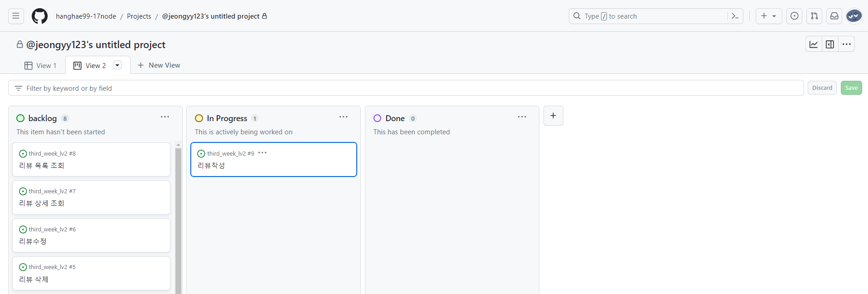The height and width of the screenshot is (294, 868).
Task: Open the backlog column options menu
Action: click(165, 117)
